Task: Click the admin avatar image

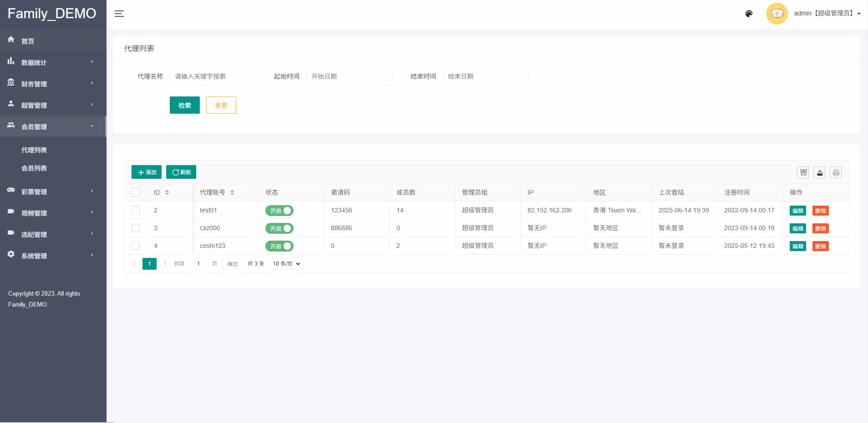Action: 777,14
